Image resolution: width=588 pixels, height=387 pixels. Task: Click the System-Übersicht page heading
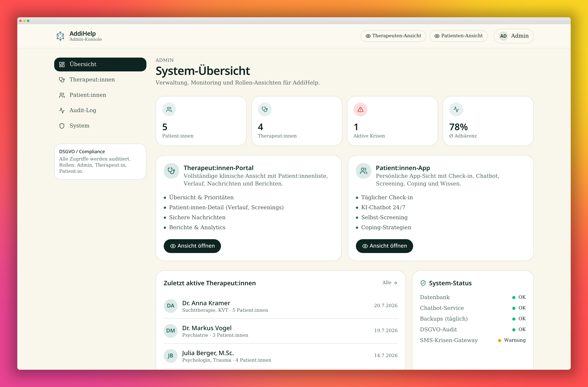click(x=203, y=71)
